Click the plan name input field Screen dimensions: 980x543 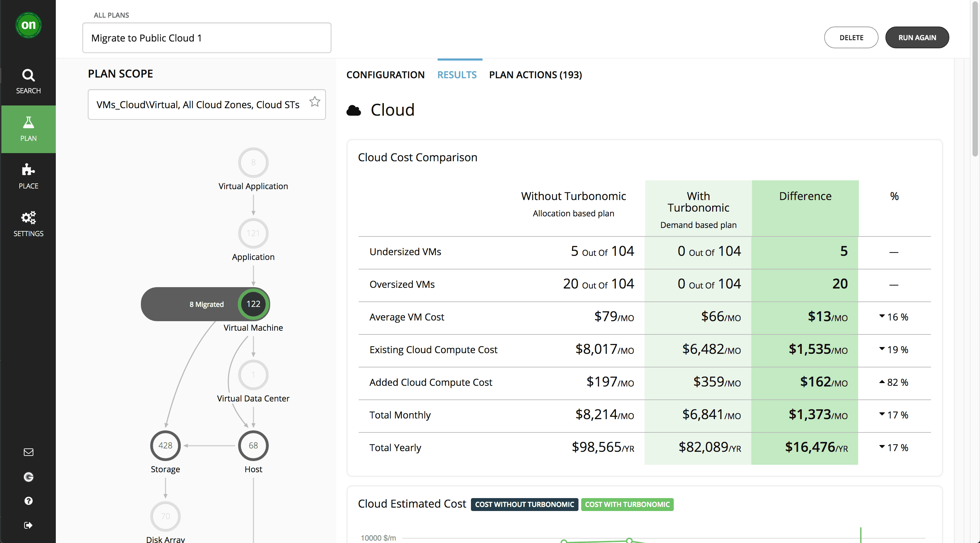207,37
